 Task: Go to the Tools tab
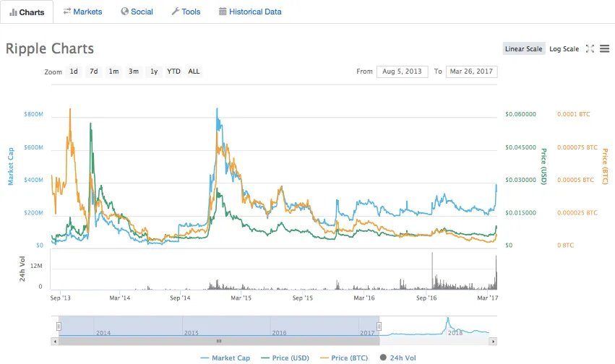coord(186,12)
